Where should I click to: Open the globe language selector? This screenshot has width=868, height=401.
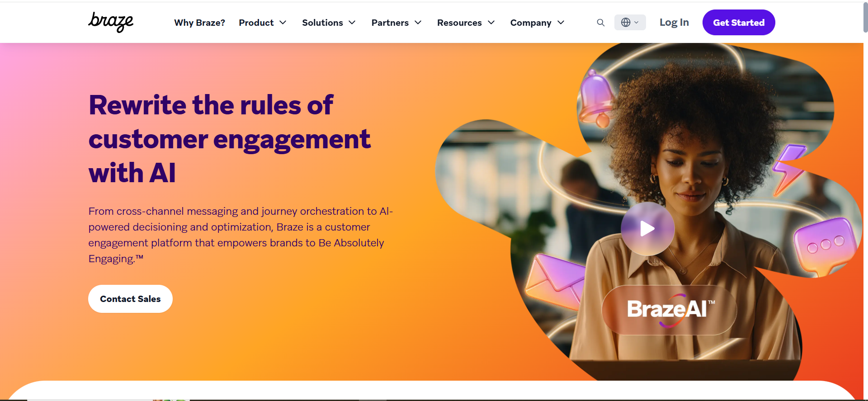(x=630, y=22)
